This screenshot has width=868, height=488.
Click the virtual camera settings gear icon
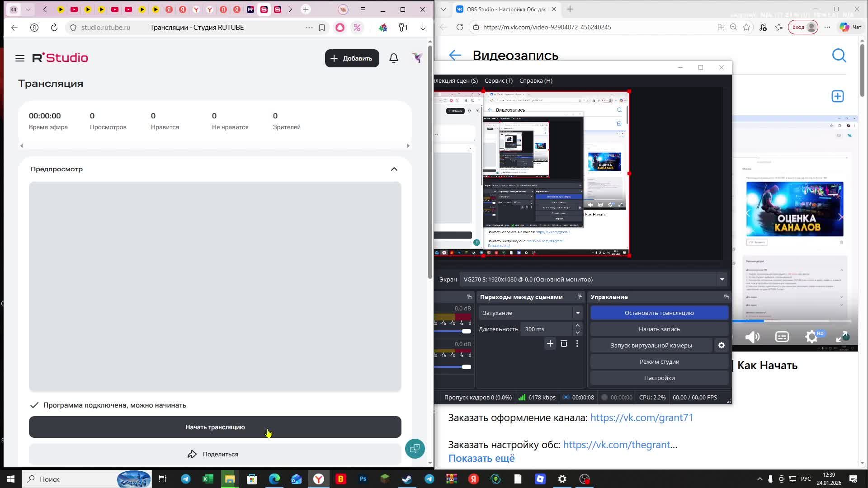coord(721,345)
